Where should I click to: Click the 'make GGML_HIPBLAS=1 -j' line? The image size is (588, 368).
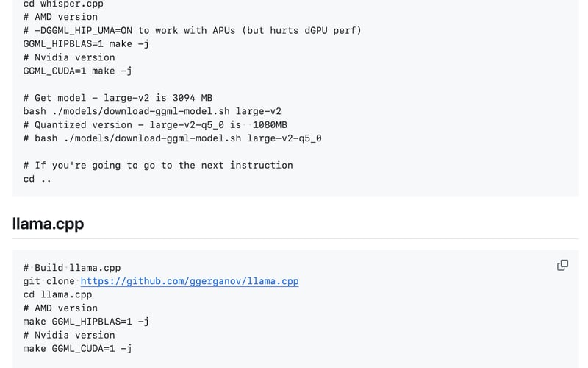(x=86, y=322)
